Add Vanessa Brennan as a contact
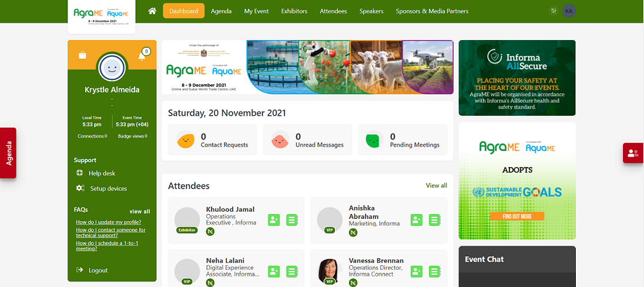The width and height of the screenshot is (644, 287). tap(417, 271)
